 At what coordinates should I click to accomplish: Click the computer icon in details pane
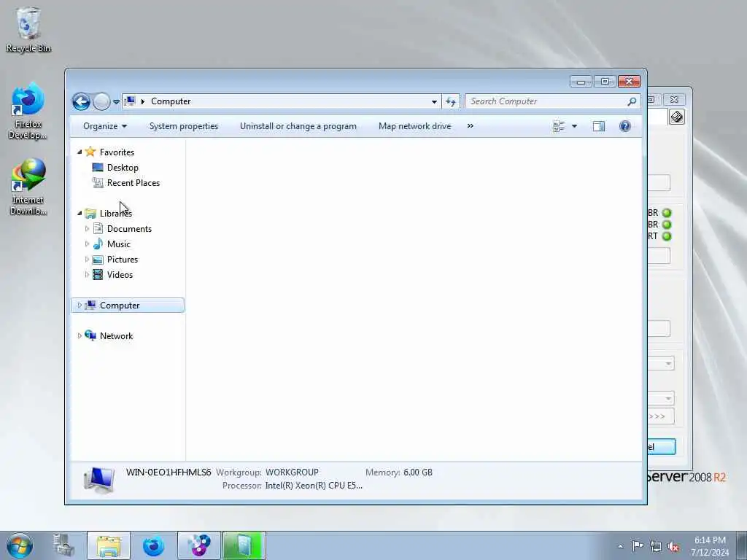coord(99,479)
